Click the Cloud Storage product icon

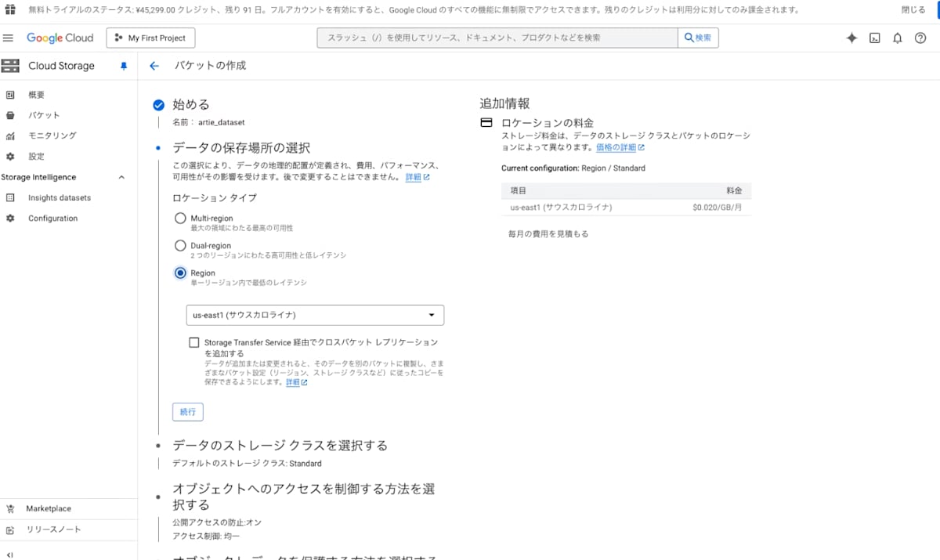click(10, 66)
